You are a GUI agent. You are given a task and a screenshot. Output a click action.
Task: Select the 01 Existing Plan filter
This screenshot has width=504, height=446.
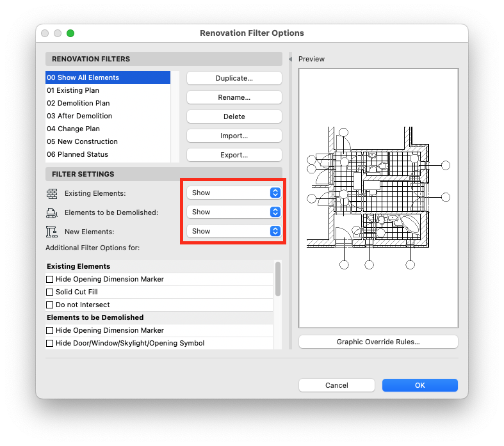point(108,90)
